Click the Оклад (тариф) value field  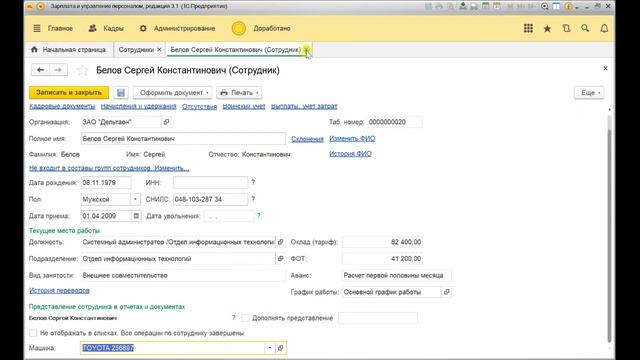pyautogui.click(x=382, y=242)
